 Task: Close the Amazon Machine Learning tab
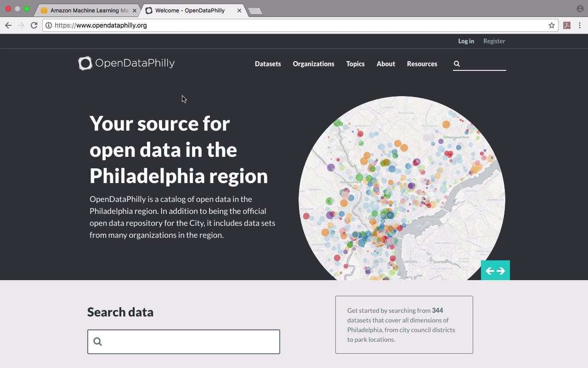(135, 10)
